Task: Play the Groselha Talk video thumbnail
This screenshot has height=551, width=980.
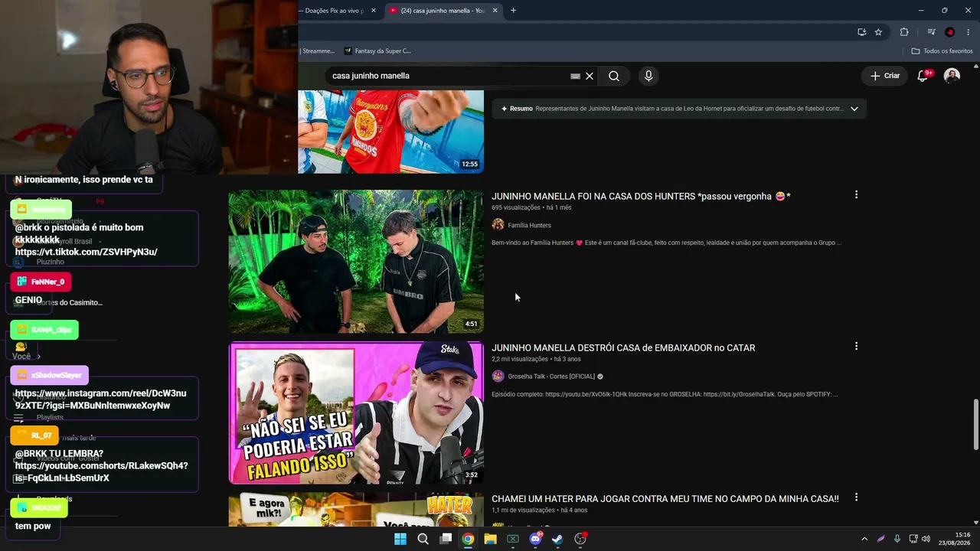Action: [356, 412]
